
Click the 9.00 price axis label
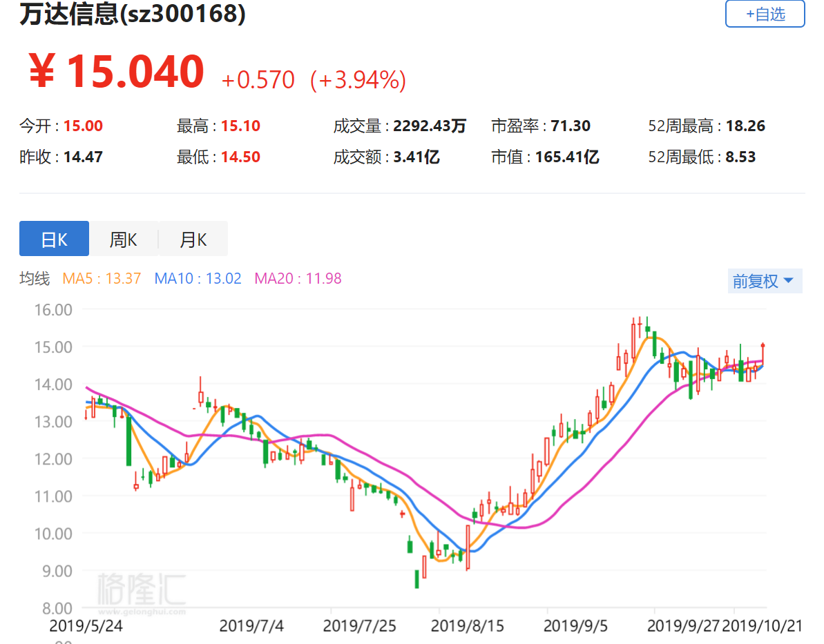click(x=58, y=571)
